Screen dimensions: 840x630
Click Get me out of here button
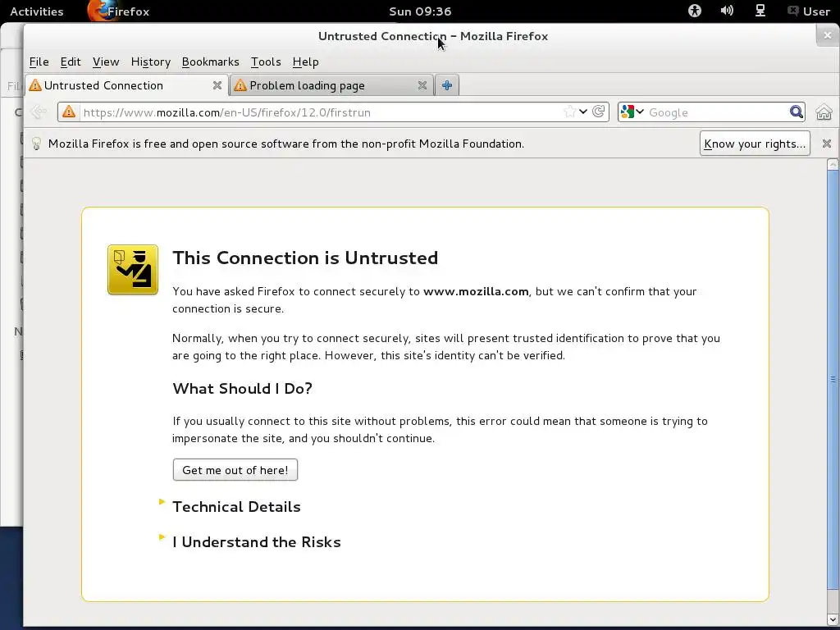pyautogui.click(x=235, y=470)
